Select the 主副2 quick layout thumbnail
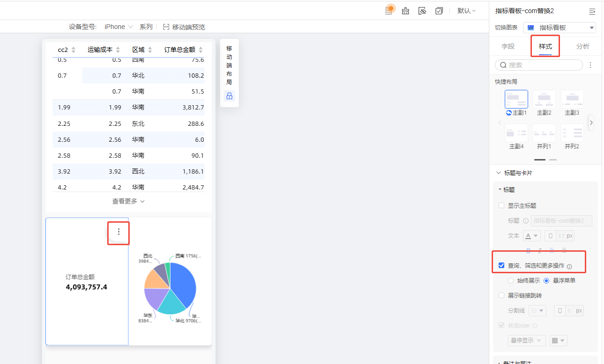The width and height of the screenshot is (604, 364). 544,99
